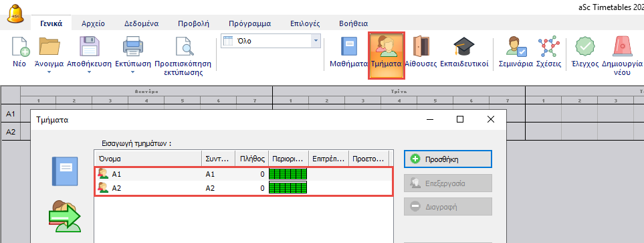The height and width of the screenshot is (243, 644).
Task: Click A1 green restrictions grid cell
Action: click(288, 174)
